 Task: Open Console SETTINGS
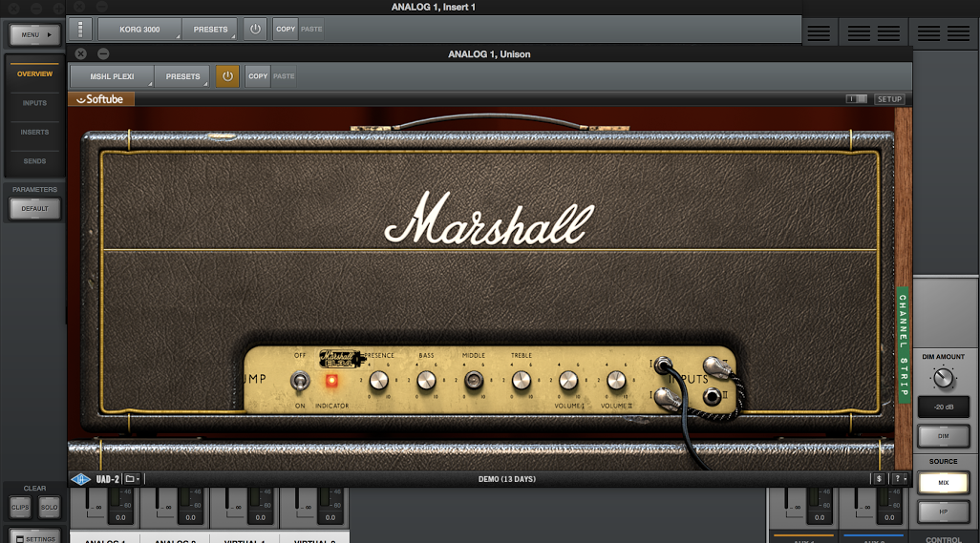35,538
